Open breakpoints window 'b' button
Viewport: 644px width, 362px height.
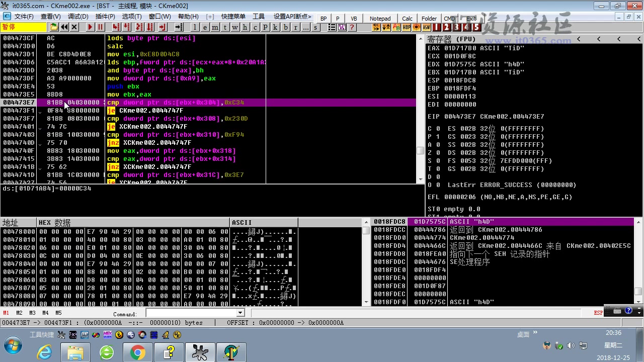[285, 27]
